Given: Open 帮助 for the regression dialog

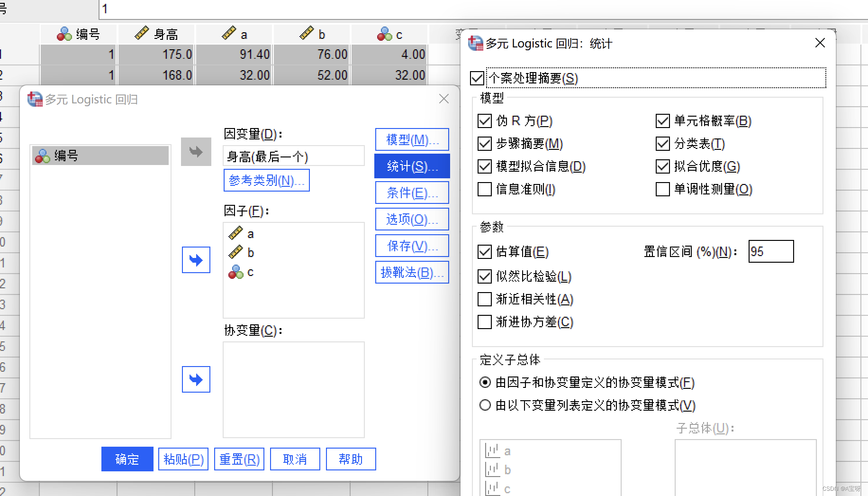Looking at the screenshot, I should (351, 459).
